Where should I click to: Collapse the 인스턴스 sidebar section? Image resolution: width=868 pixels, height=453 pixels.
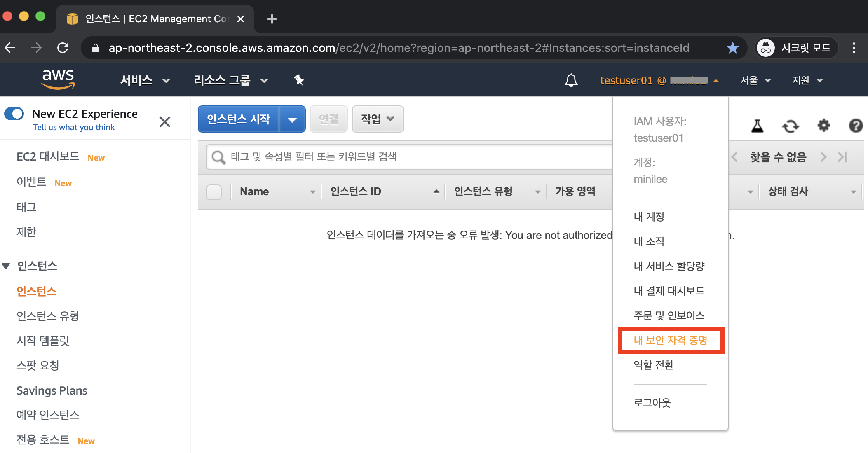pos(6,266)
